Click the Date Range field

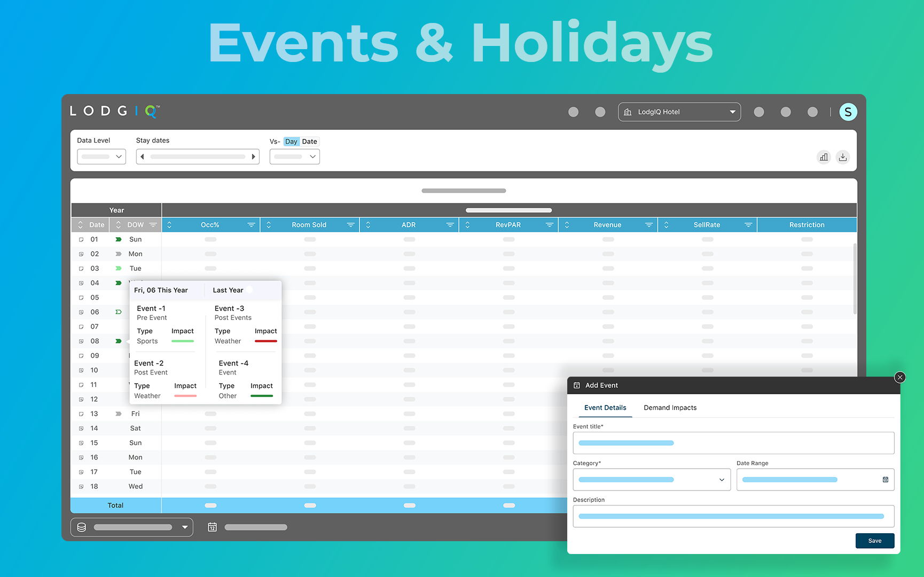816,480
